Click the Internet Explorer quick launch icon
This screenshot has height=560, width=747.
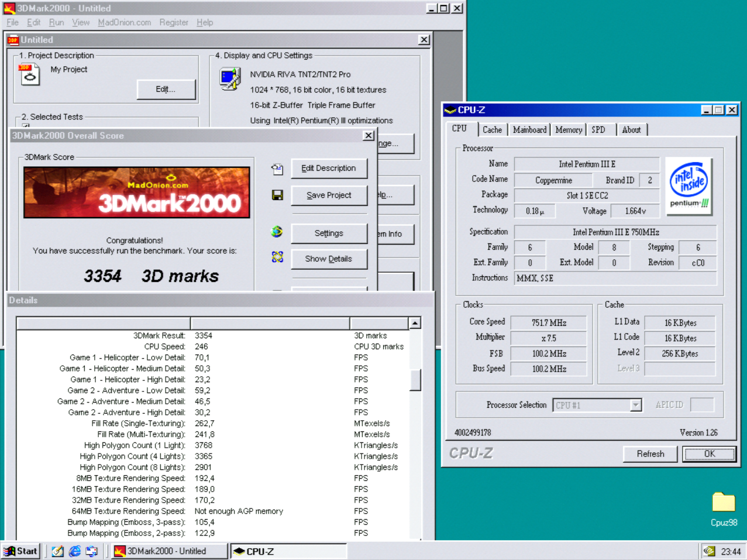(75, 551)
